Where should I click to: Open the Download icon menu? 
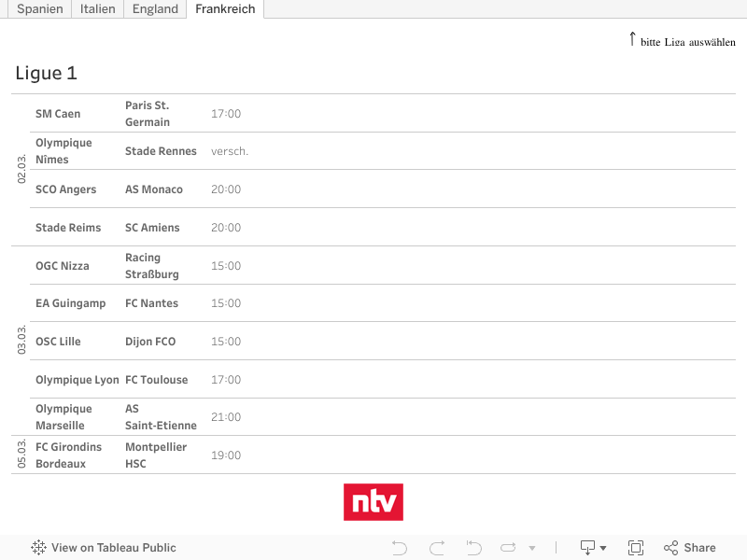pyautogui.click(x=587, y=548)
